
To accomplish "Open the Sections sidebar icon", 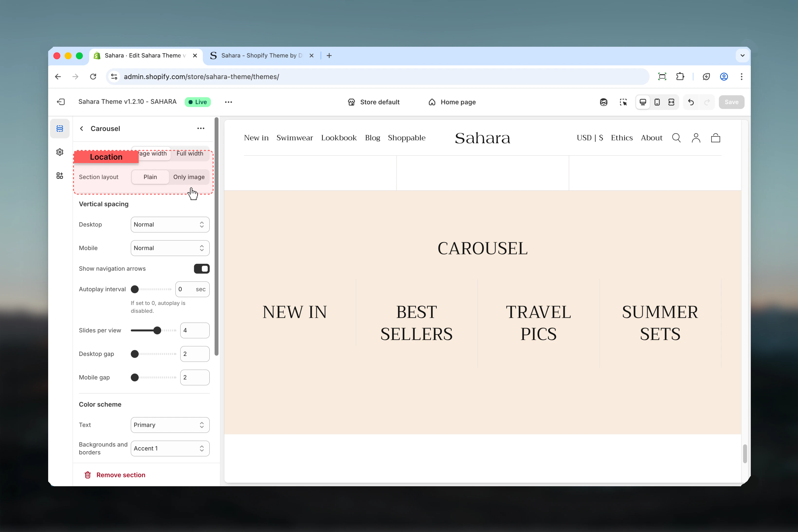I will tap(60, 128).
